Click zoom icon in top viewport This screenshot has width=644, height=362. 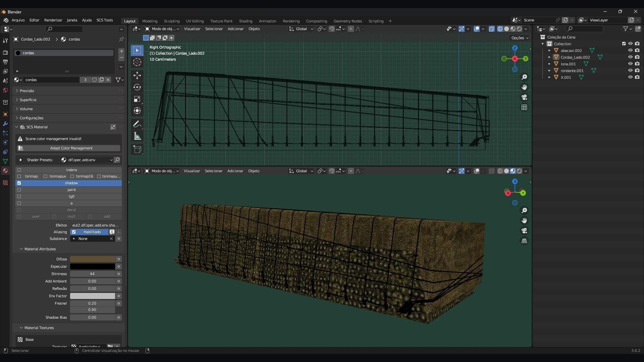pyautogui.click(x=524, y=77)
